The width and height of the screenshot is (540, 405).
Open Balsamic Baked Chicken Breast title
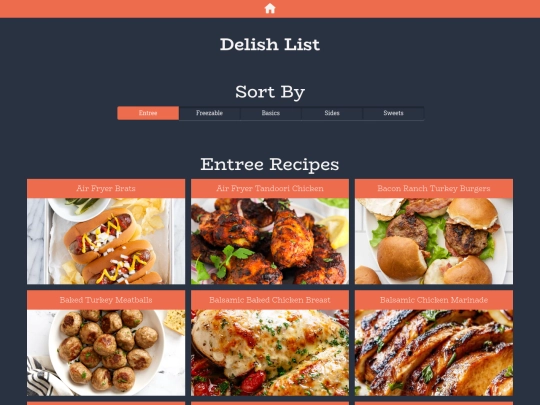pos(270,300)
